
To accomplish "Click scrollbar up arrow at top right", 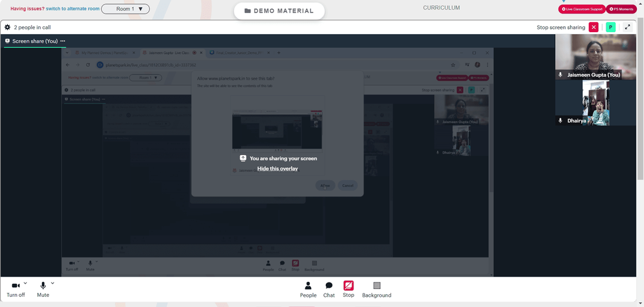I will pyautogui.click(x=640, y=3).
